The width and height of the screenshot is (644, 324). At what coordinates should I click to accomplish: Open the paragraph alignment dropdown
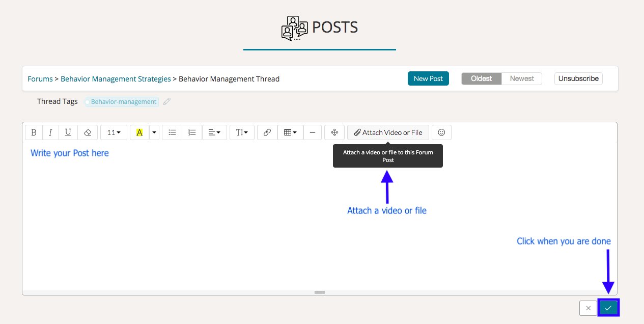coord(214,132)
